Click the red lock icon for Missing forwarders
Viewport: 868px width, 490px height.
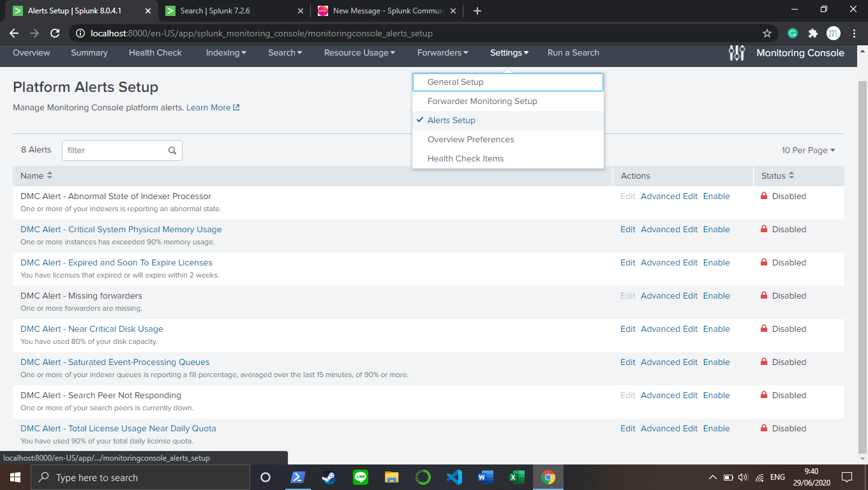pyautogui.click(x=764, y=295)
